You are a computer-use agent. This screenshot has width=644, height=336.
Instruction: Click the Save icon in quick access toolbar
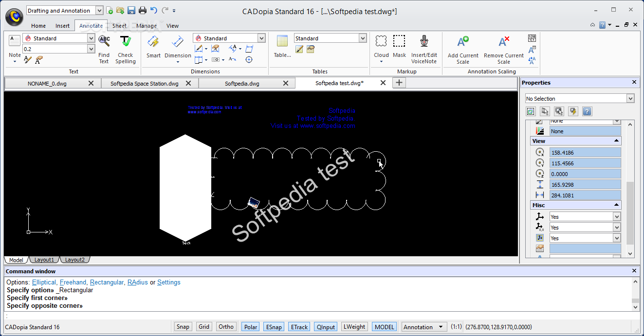(131, 10)
